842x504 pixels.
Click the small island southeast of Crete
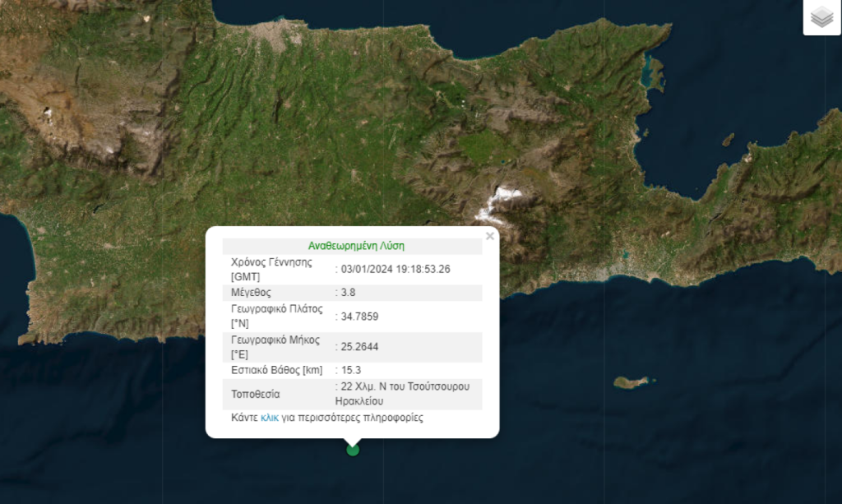point(628,381)
